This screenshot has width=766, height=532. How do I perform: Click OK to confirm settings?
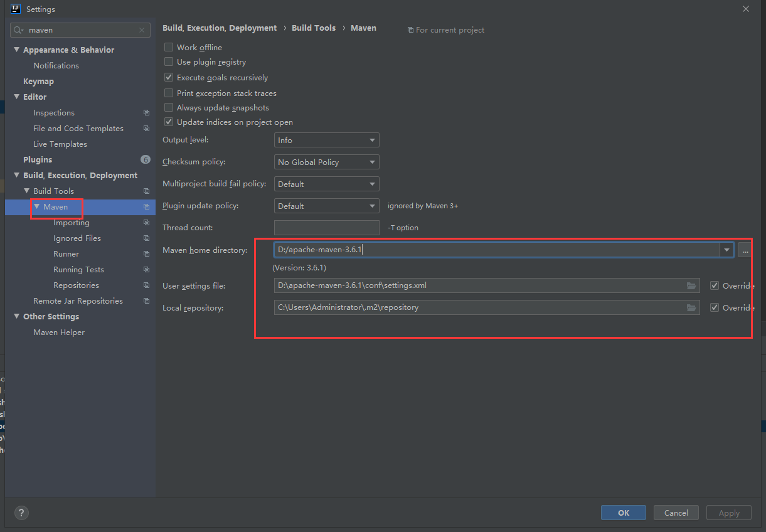624,513
